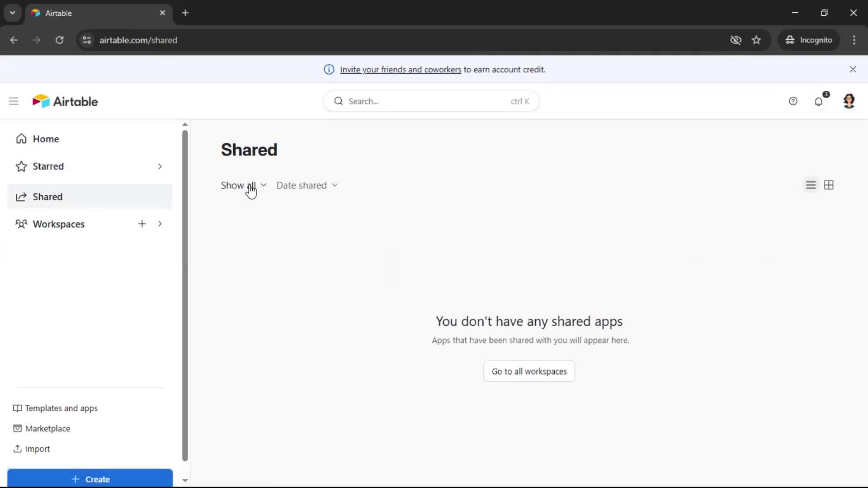Viewport: 868px width, 488px height.
Task: Open the user profile avatar
Action: click(x=849, y=101)
